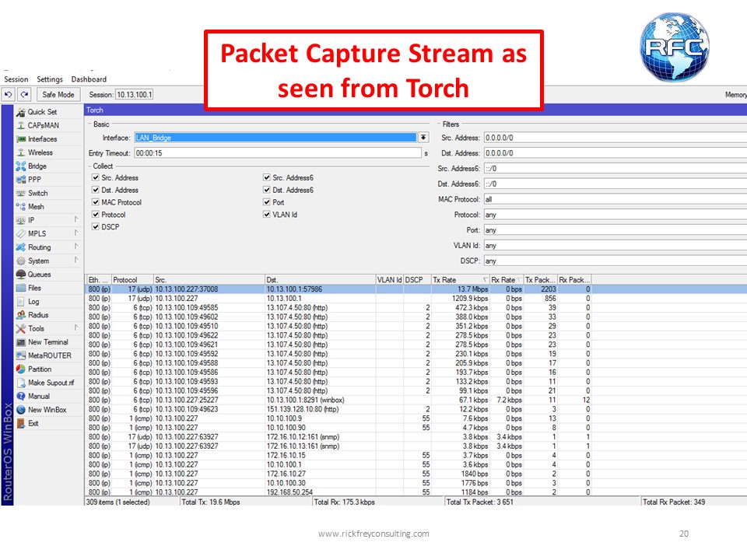Viewport: 747px width, 560px height.
Task: Uncheck Src. Address6 collection
Action: pyautogui.click(x=268, y=177)
